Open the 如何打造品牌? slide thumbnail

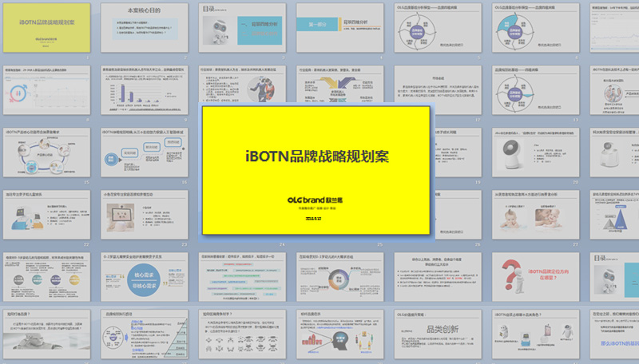click(x=46, y=334)
